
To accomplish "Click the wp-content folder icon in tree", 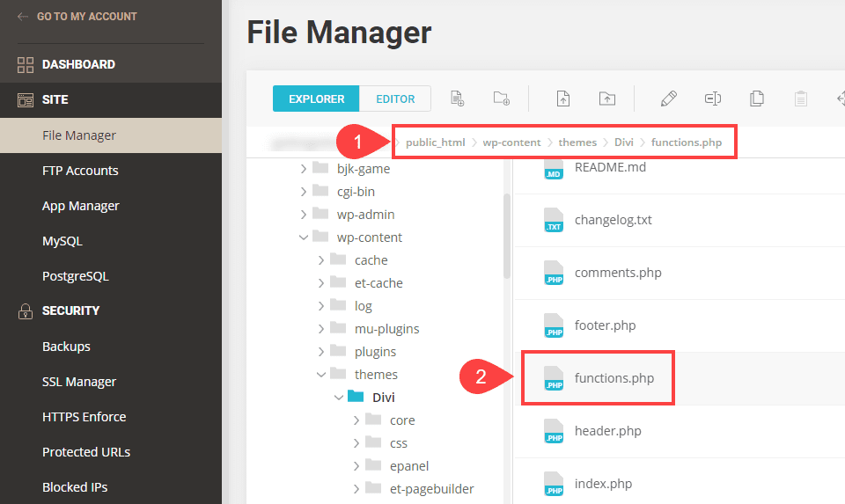I will click(320, 237).
